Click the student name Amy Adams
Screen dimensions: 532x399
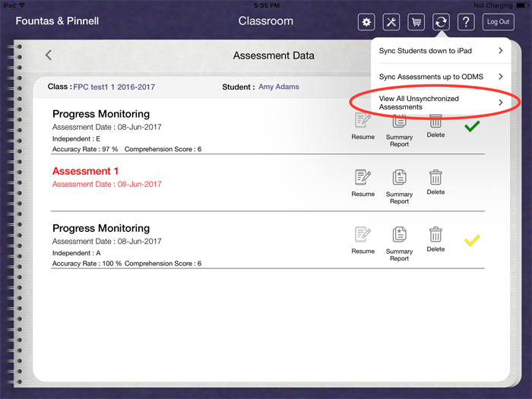tap(278, 87)
